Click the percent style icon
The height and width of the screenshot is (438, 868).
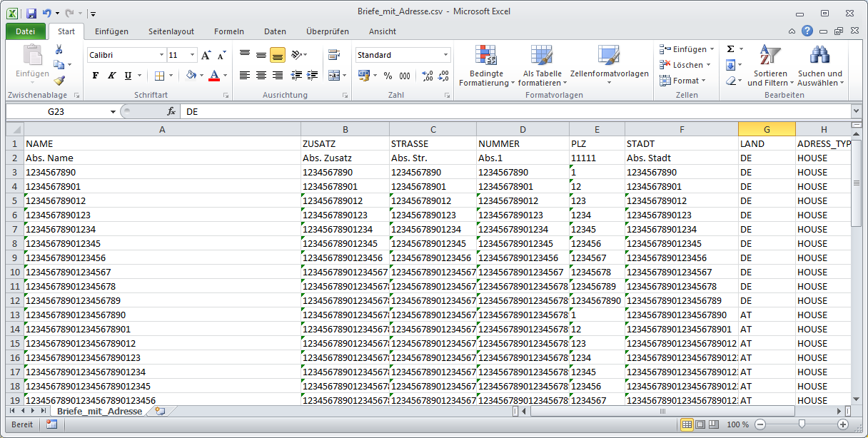(x=388, y=76)
